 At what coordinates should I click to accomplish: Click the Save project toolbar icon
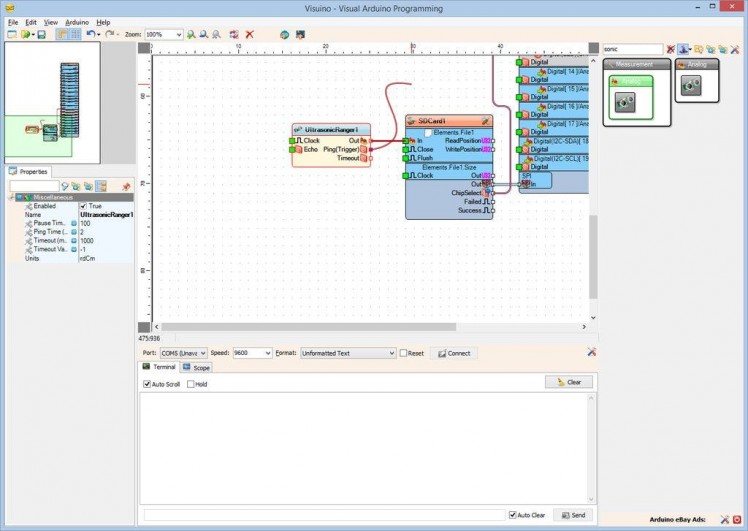point(41,34)
